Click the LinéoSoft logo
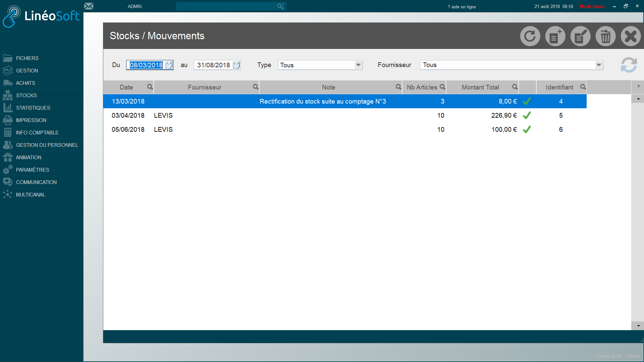The width and height of the screenshot is (644, 362). click(x=41, y=16)
